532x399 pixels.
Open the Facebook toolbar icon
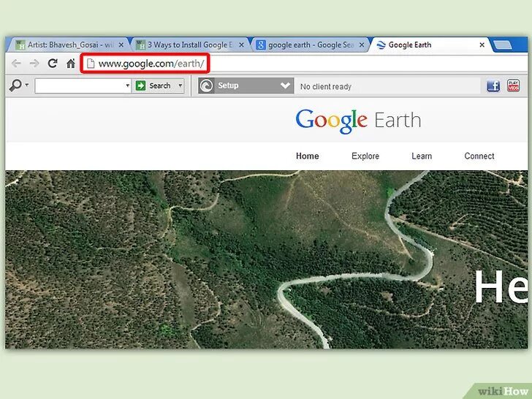point(493,85)
